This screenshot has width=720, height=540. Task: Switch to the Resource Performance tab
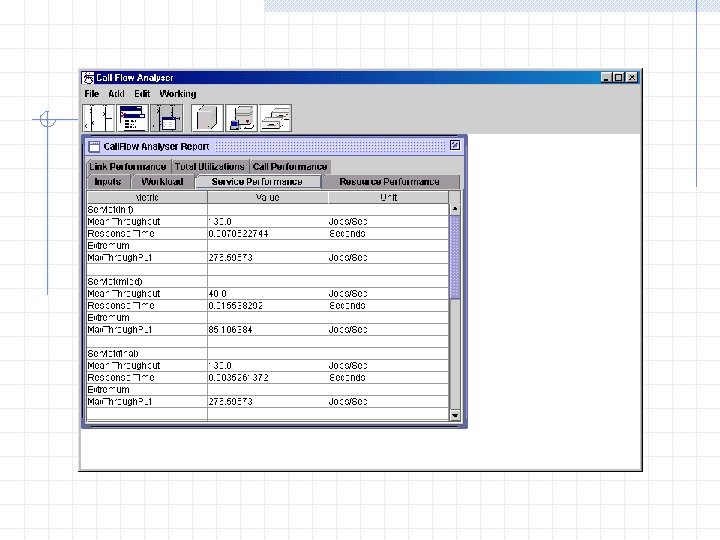tap(389, 181)
